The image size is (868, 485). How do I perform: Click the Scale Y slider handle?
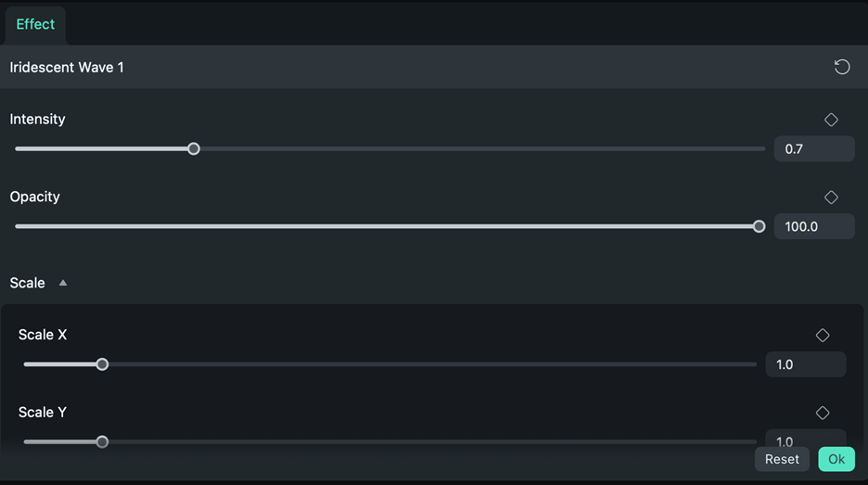coord(103,441)
